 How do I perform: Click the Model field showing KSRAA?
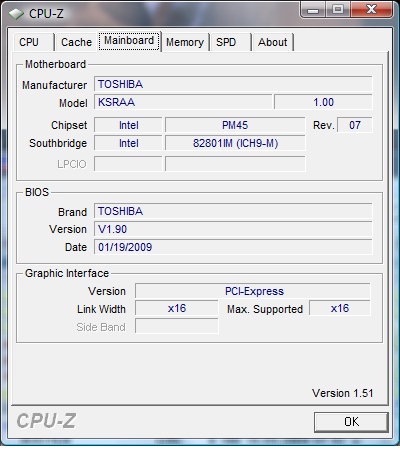click(x=183, y=102)
